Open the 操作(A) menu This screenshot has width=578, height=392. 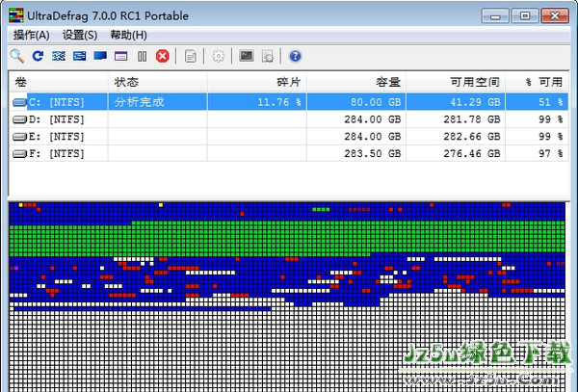32,35
